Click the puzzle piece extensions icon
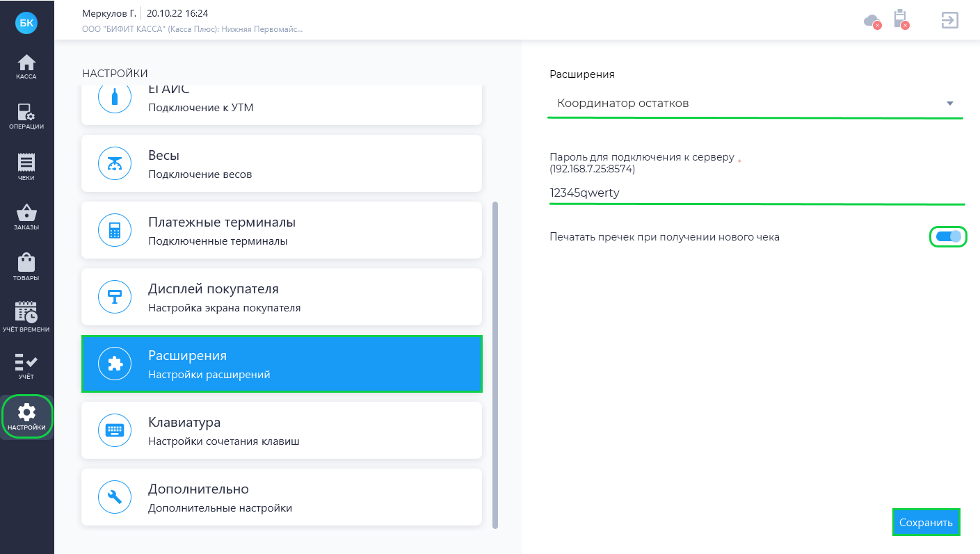 pyautogui.click(x=115, y=364)
